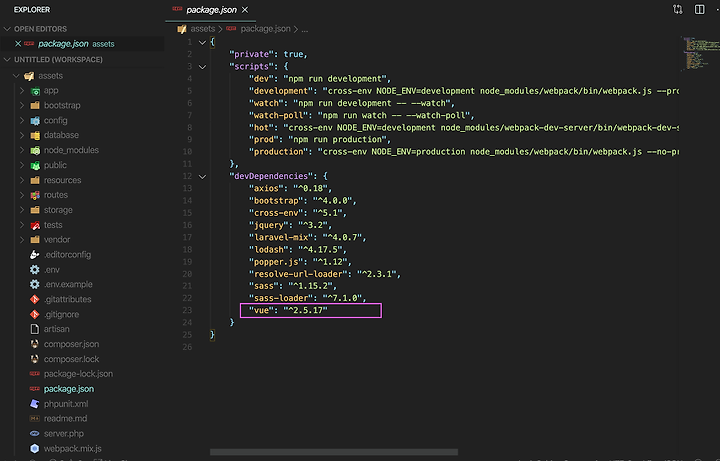The height and width of the screenshot is (461, 720).
Task: Expand the node_modules folder chevron
Action: (22, 150)
